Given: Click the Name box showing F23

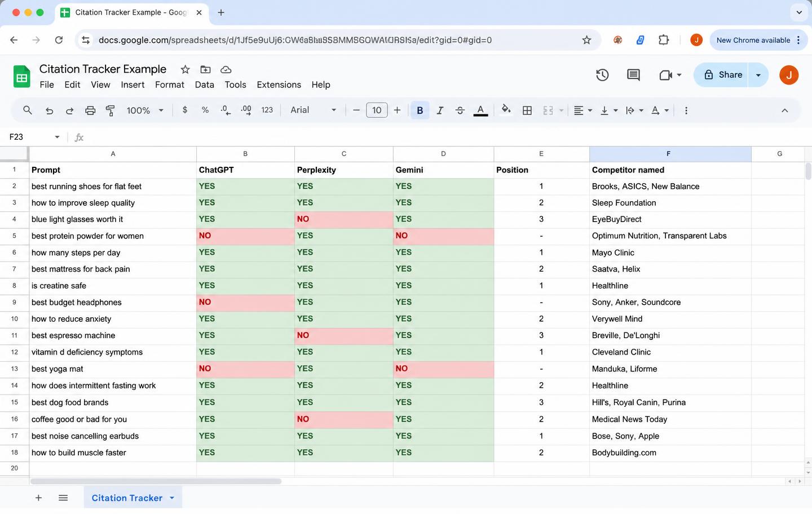Looking at the screenshot, I should coord(28,137).
